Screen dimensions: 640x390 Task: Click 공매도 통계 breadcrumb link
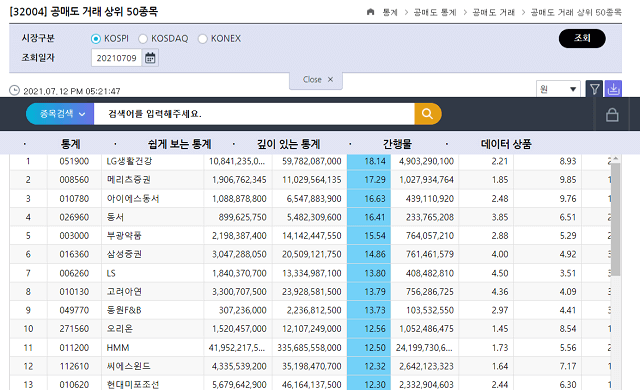click(x=435, y=12)
